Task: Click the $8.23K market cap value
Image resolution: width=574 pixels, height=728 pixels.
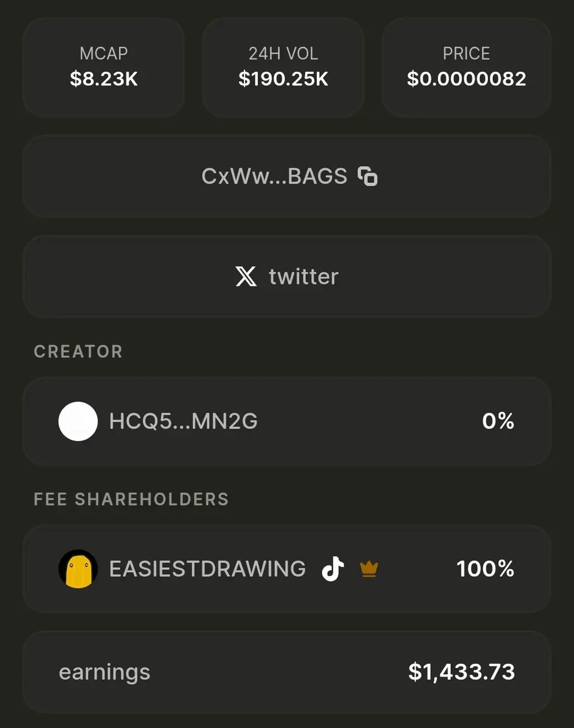Action: [104, 79]
